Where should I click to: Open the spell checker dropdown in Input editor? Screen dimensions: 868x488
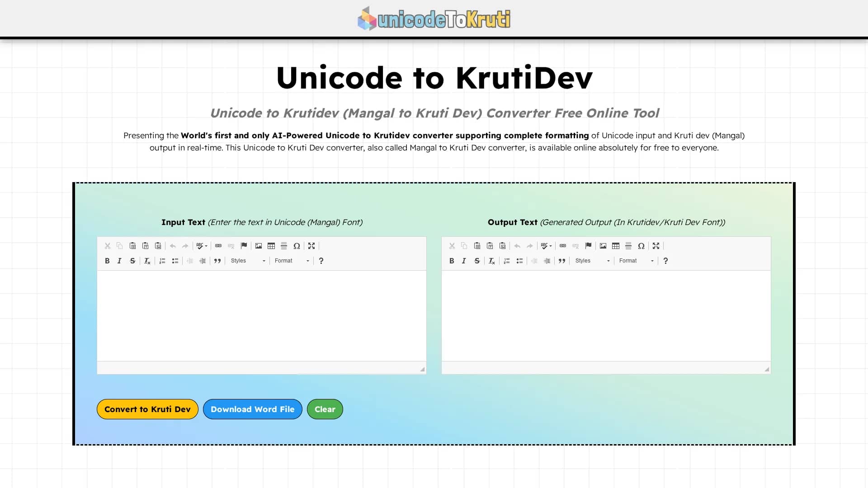point(202,246)
